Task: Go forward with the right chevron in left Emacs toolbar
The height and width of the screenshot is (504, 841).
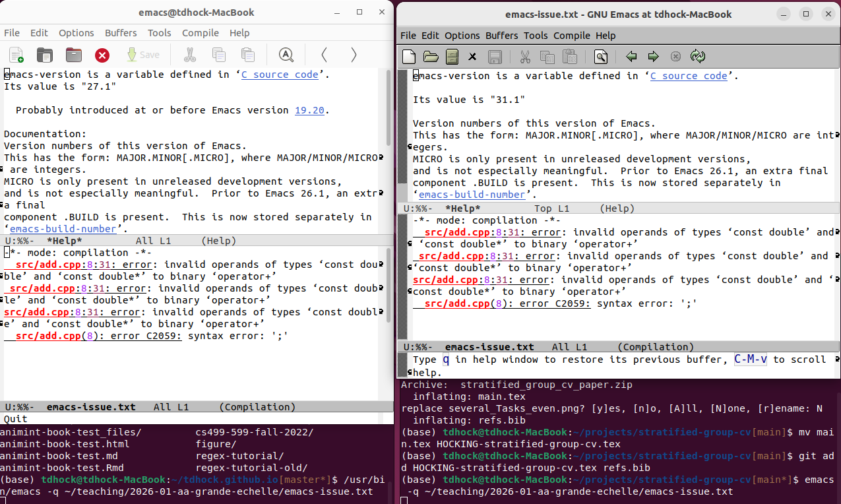Action: click(354, 55)
